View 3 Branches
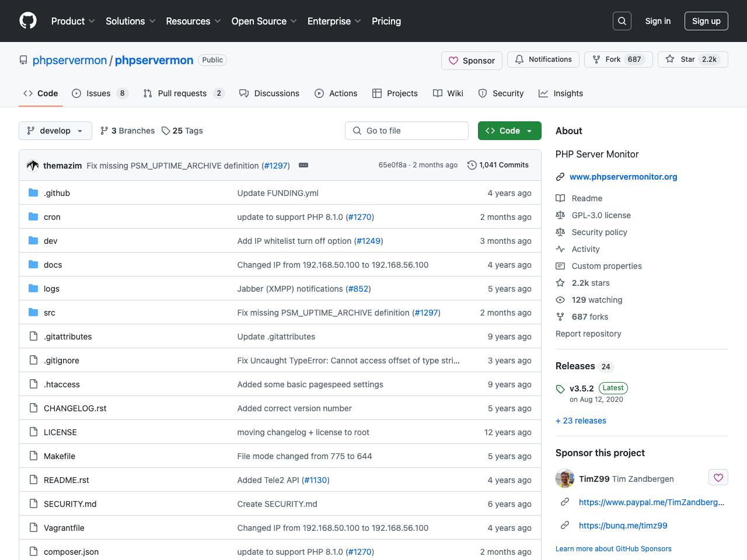Image resolution: width=747 pixels, height=560 pixels. click(128, 131)
